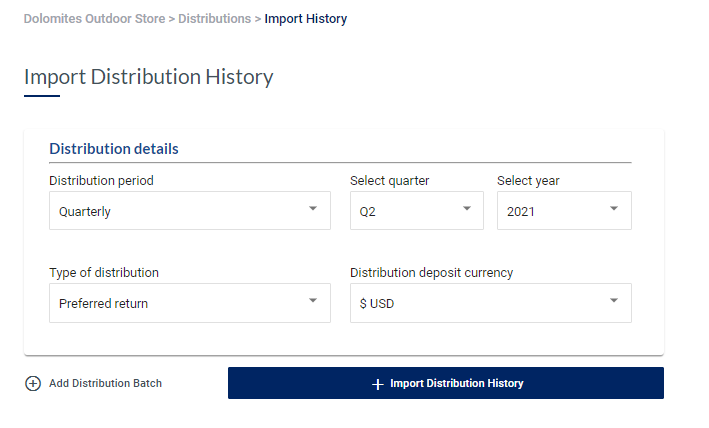
Task: Click the Import Distribution History page title
Action: click(148, 77)
